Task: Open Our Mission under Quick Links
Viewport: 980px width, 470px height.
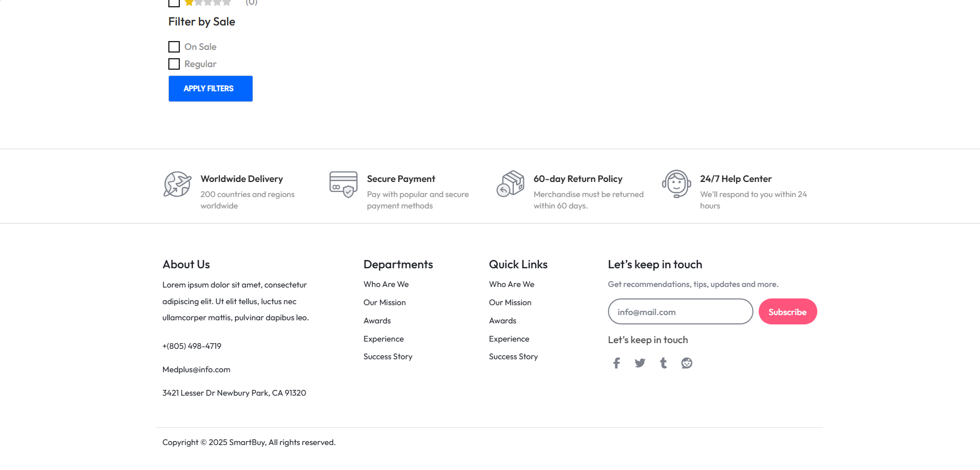Action: click(x=510, y=303)
